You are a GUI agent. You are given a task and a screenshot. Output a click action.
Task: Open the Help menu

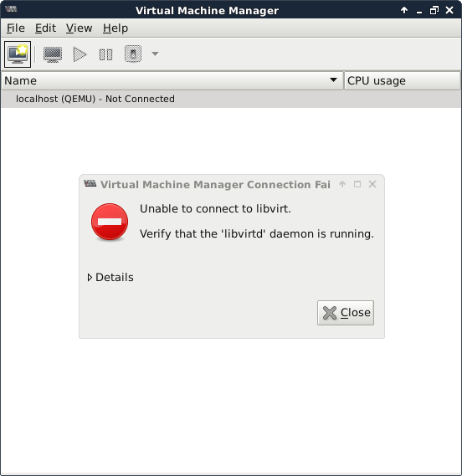pyautogui.click(x=116, y=28)
